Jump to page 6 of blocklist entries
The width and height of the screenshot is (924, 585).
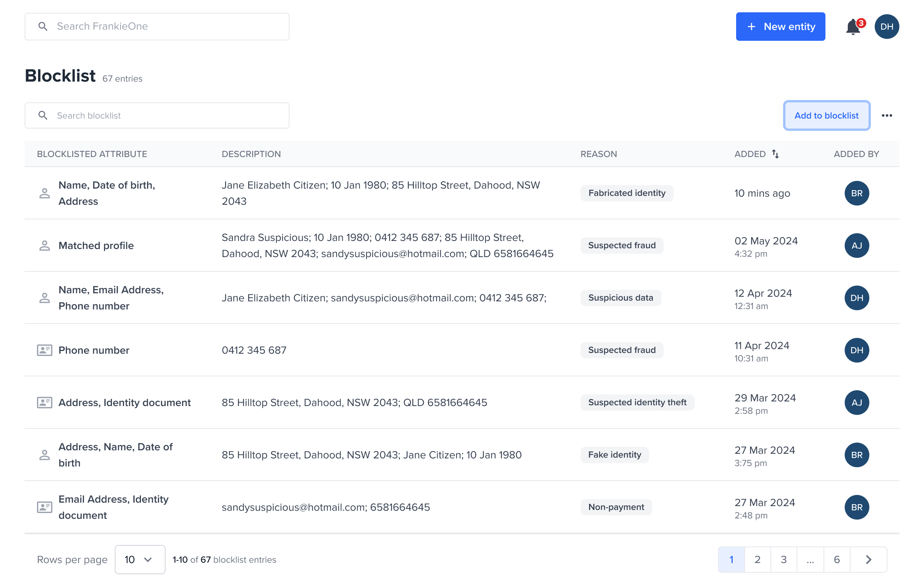[837, 560]
